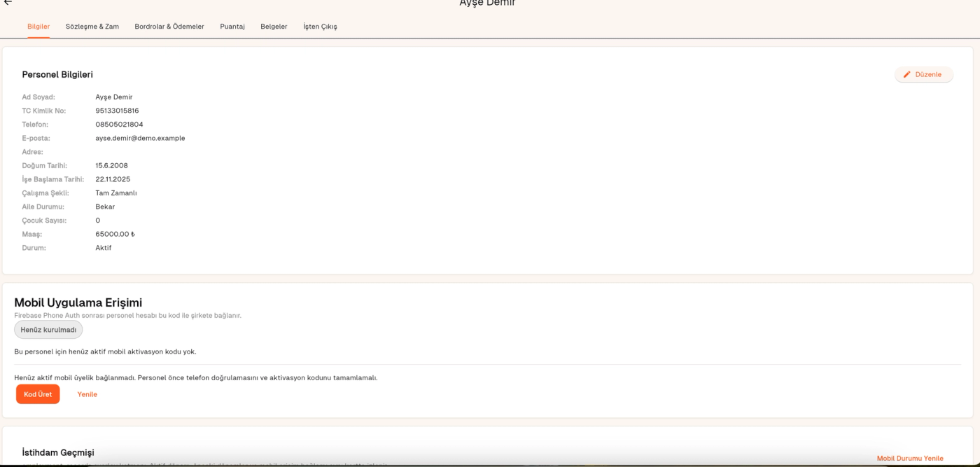Open the İşten Çıkış tab
980x467 pixels.
click(320, 27)
